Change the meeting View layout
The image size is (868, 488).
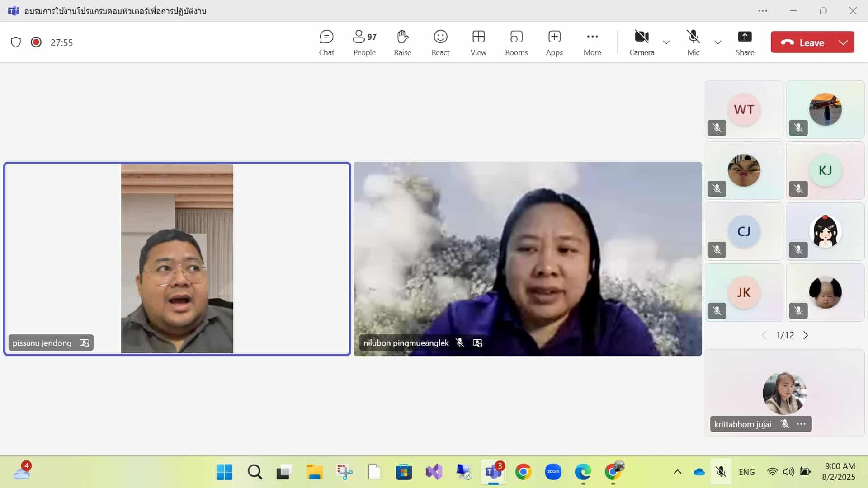pos(478,42)
